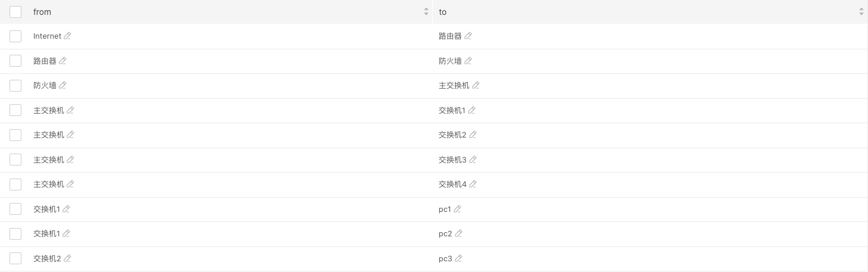Edit the pc3 destination cell
868x272 pixels.
(x=458, y=258)
